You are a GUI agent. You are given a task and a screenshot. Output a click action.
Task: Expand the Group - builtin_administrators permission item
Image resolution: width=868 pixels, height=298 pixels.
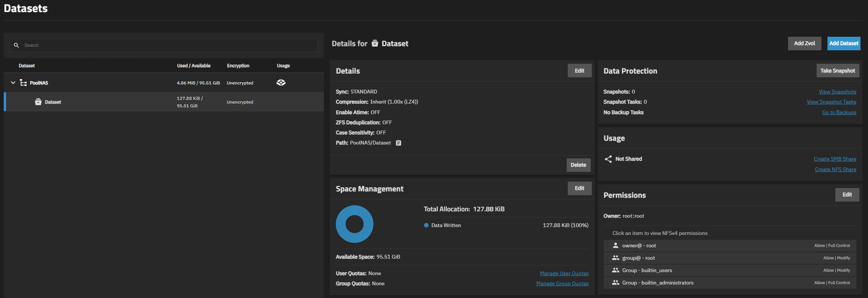pos(730,283)
